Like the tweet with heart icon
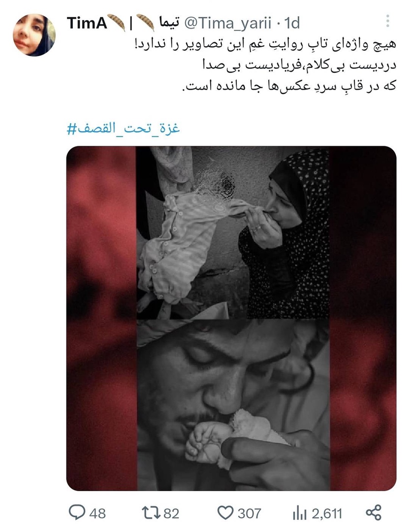The width and height of the screenshot is (409, 532). pyautogui.click(x=225, y=513)
